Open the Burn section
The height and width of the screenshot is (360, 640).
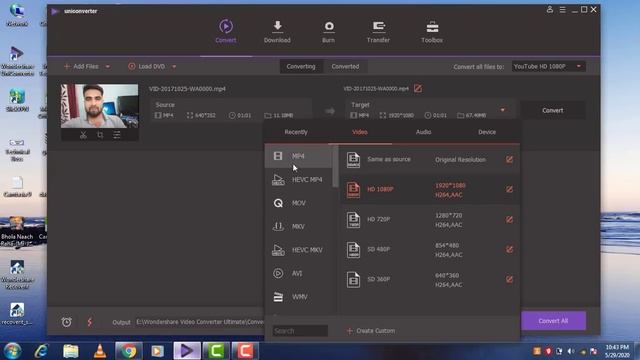[x=328, y=31]
